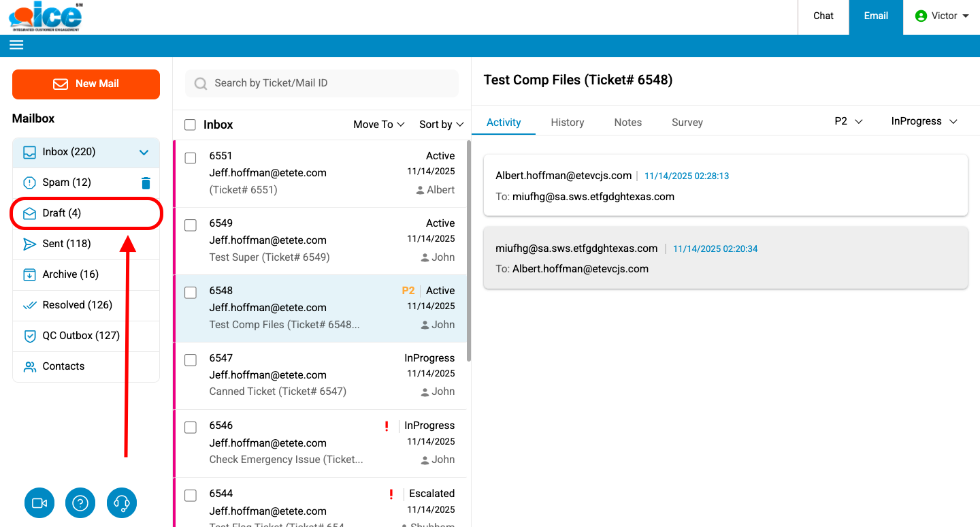The width and height of the screenshot is (980, 527).
Task: Click the headset support icon
Action: coord(122,503)
